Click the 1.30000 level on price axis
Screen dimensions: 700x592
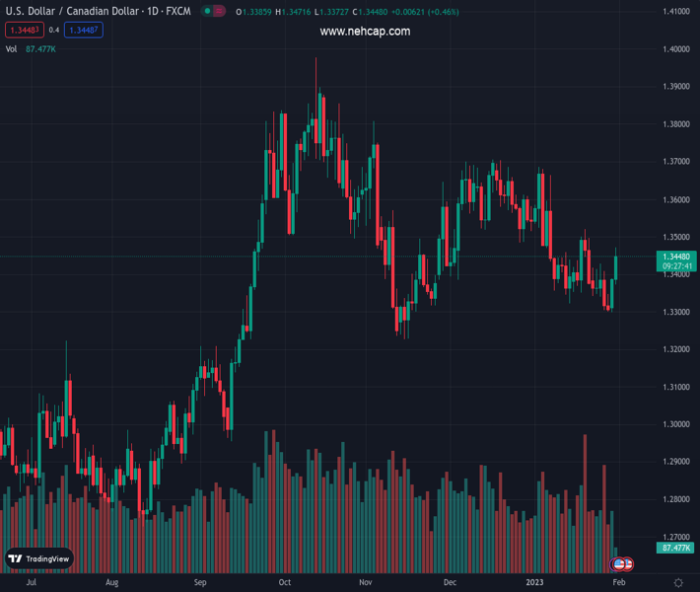[675, 424]
